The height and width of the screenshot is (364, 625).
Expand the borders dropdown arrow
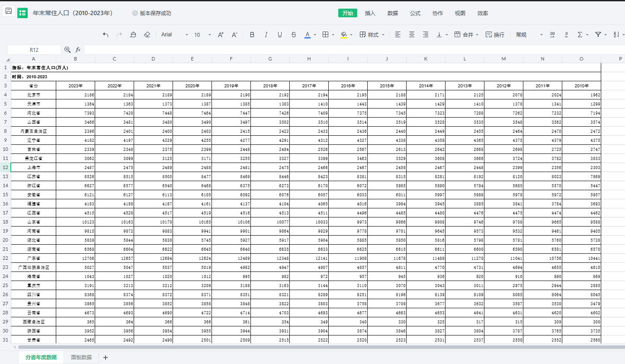pyautogui.click(x=333, y=35)
